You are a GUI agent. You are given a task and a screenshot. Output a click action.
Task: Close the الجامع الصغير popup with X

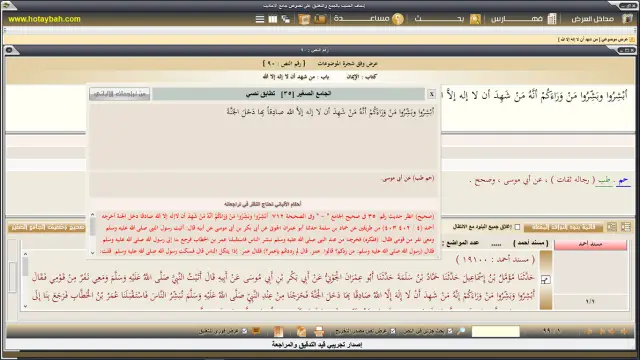point(431,94)
